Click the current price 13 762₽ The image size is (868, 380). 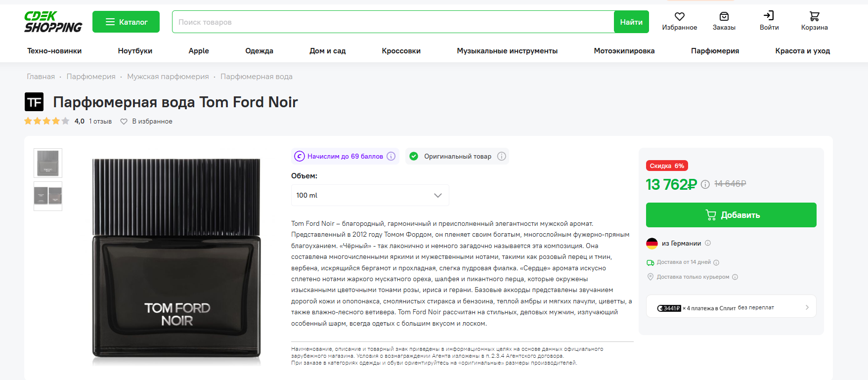point(671,184)
